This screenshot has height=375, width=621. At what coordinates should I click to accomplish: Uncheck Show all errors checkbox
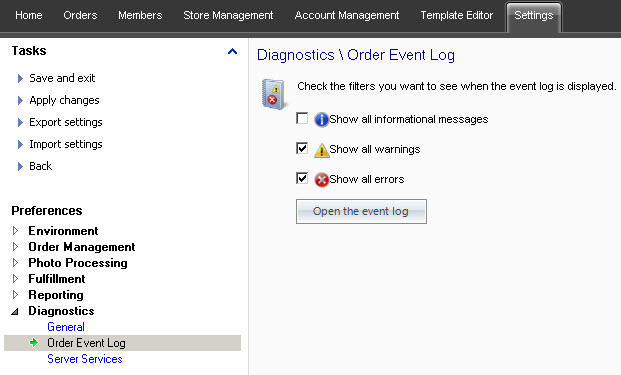click(x=302, y=178)
